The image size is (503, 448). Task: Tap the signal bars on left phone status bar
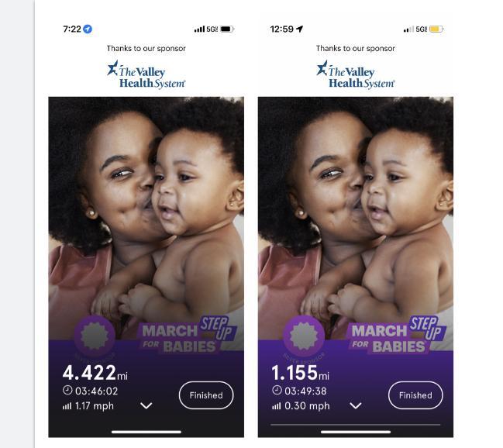tap(199, 29)
